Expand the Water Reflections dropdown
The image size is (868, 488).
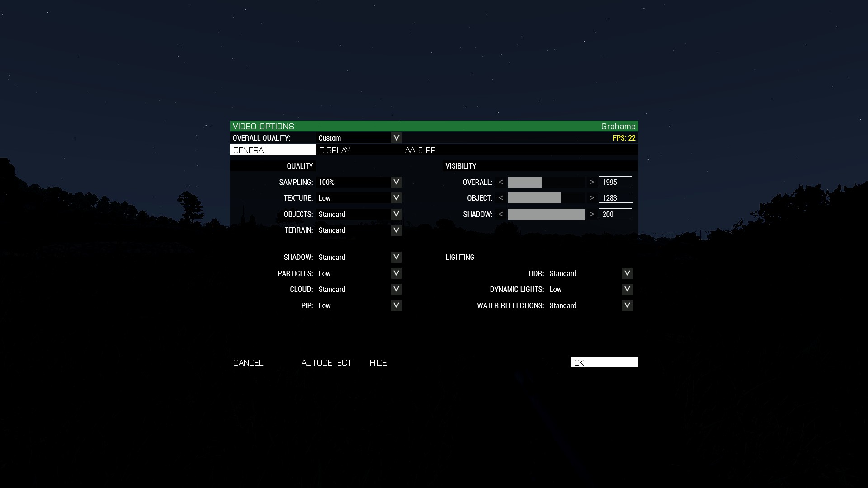point(627,305)
